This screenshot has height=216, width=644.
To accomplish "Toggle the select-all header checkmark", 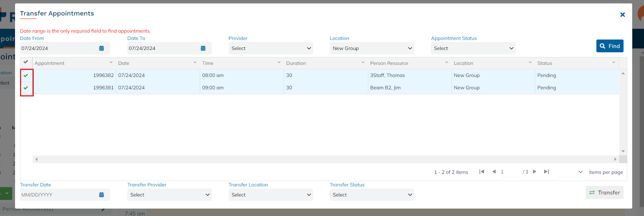I will 26,62.
